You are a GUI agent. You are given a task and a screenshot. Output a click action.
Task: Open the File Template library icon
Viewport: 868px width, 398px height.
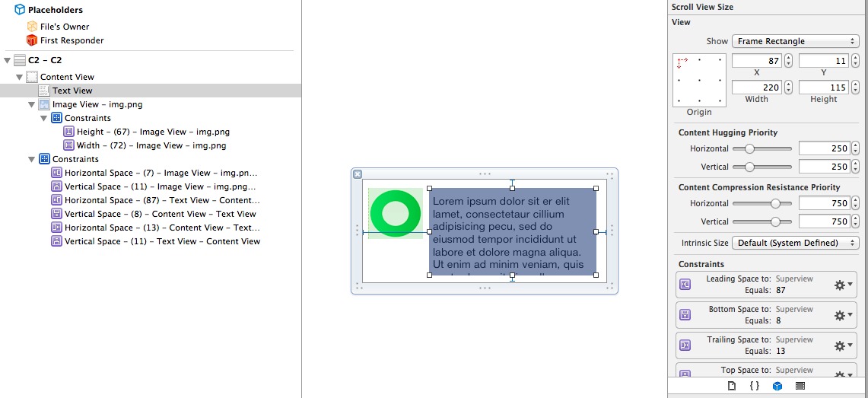[732, 386]
